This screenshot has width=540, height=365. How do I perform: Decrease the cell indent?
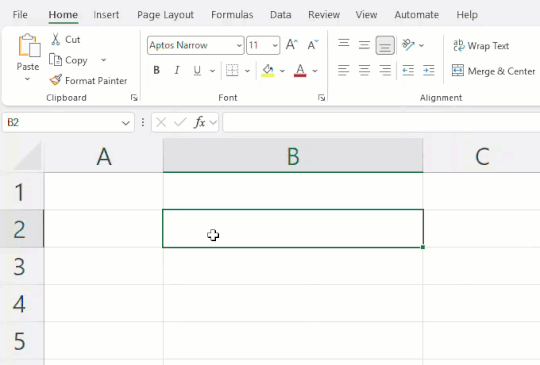[408, 70]
